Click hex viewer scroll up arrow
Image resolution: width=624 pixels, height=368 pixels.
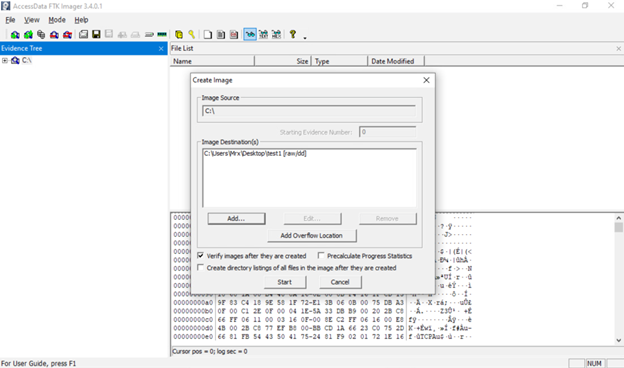pos(618,218)
